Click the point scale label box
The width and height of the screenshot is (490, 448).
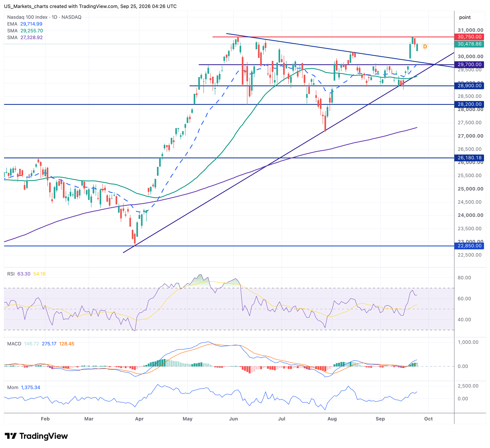[470, 17]
